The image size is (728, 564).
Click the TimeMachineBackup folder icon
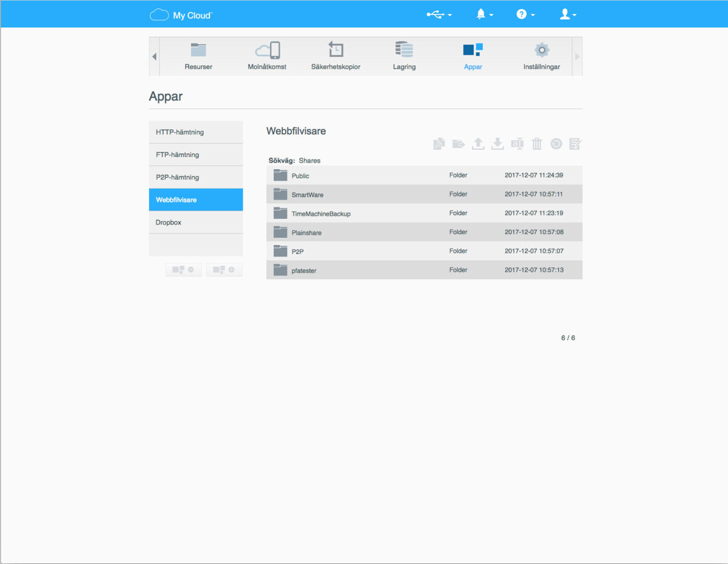point(280,213)
